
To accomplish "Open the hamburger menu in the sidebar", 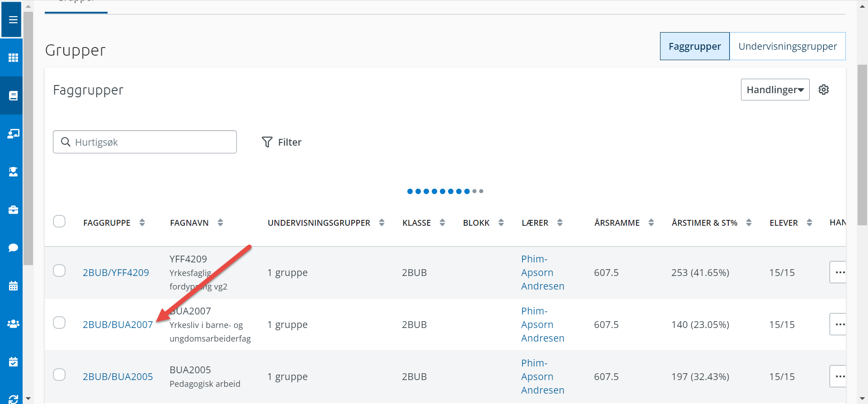I will (x=13, y=19).
